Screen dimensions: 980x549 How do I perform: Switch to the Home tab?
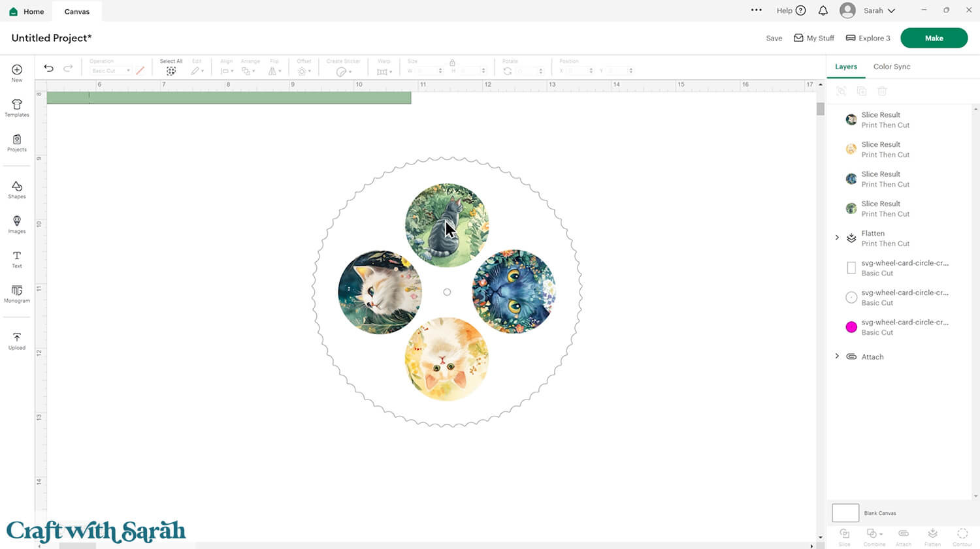[x=27, y=11]
